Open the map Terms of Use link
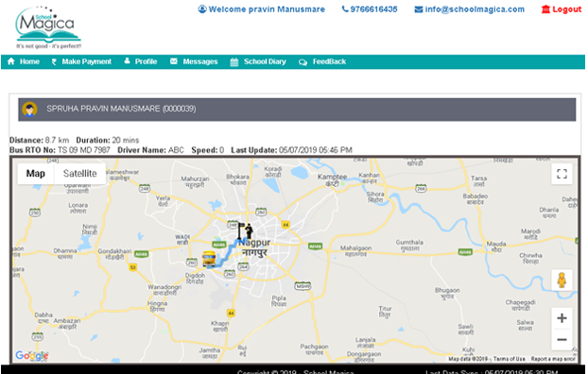This screenshot has width=588, height=374. tap(509, 359)
